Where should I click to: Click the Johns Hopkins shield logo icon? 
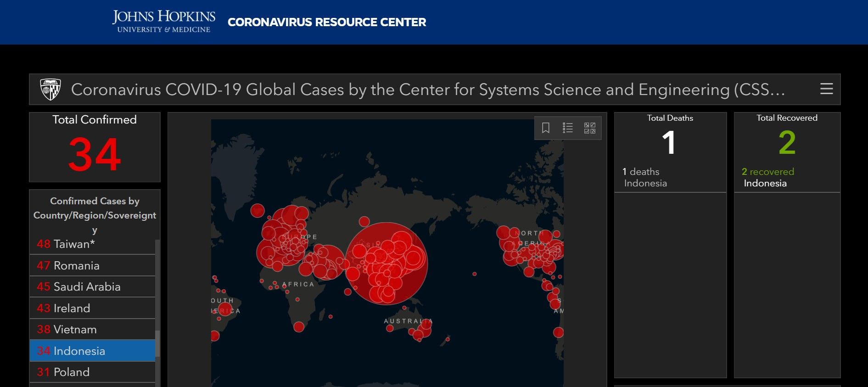[50, 89]
